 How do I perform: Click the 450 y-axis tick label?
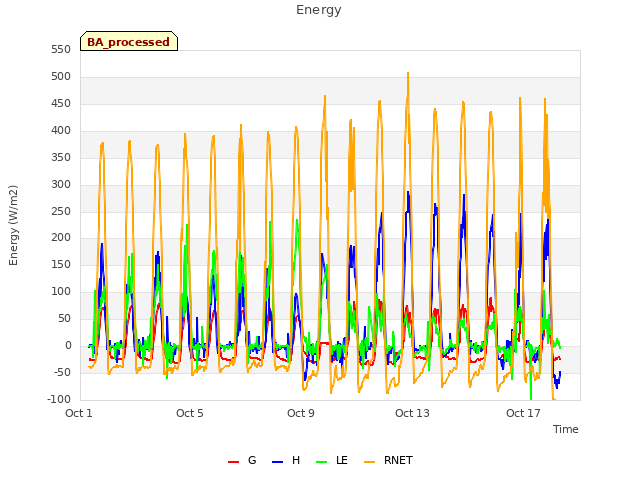[61, 103]
